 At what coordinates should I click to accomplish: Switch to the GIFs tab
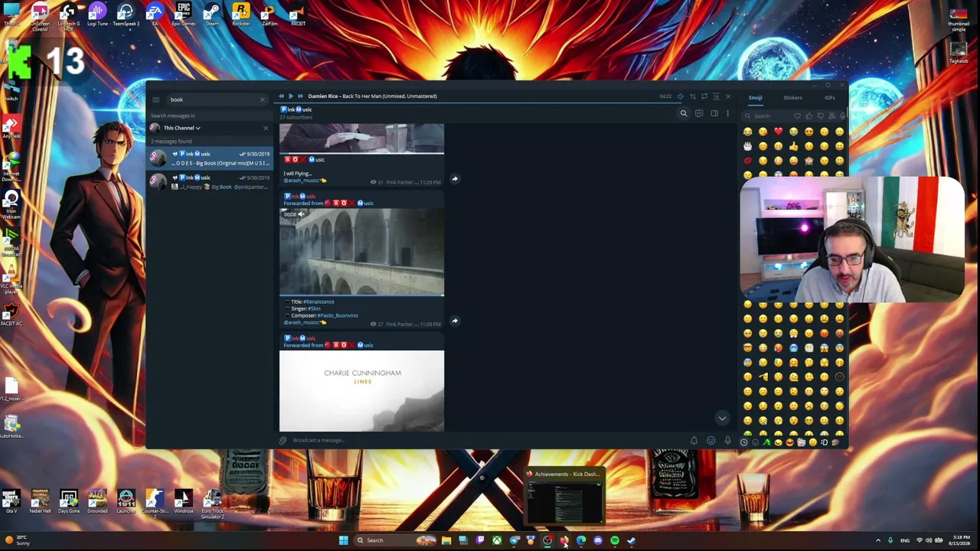pos(829,98)
